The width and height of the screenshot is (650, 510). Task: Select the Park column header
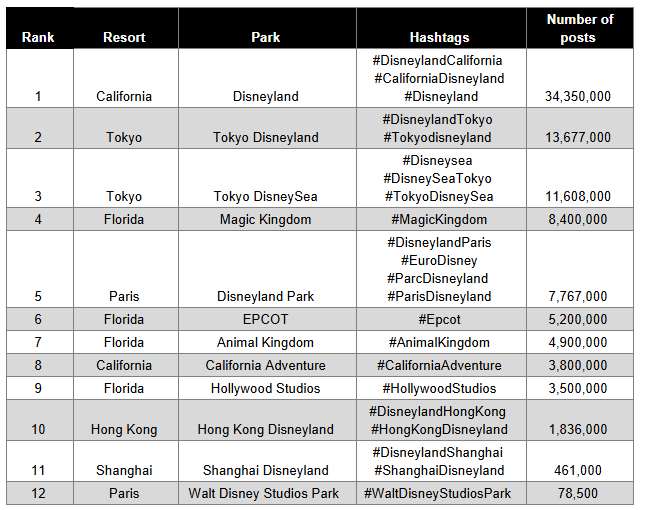[267, 28]
